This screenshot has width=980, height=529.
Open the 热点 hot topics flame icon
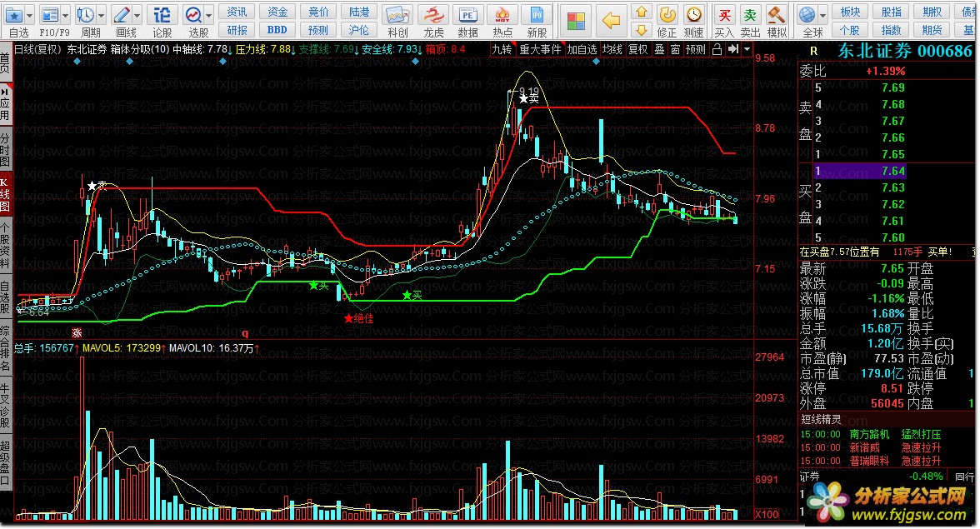click(x=502, y=15)
